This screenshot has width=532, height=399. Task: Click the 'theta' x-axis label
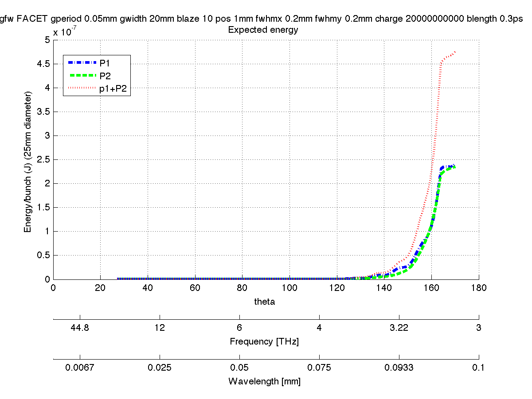[x=265, y=302]
